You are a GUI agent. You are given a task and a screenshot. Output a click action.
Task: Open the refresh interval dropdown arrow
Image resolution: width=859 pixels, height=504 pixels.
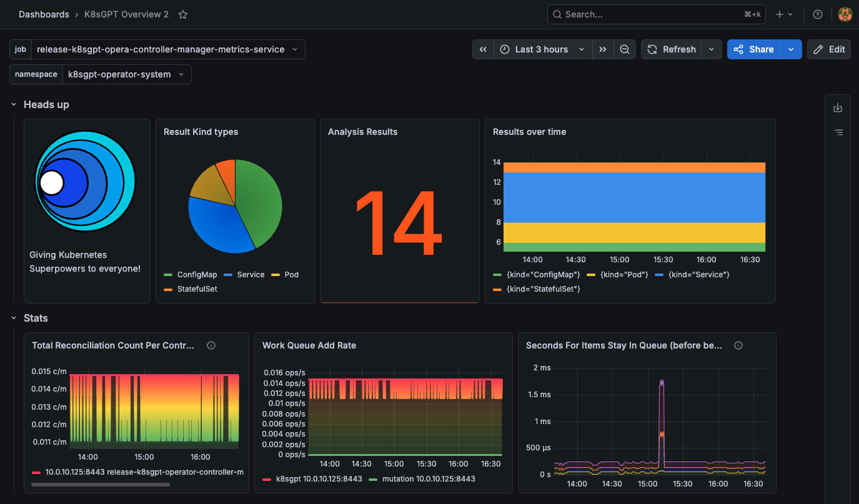tap(712, 49)
